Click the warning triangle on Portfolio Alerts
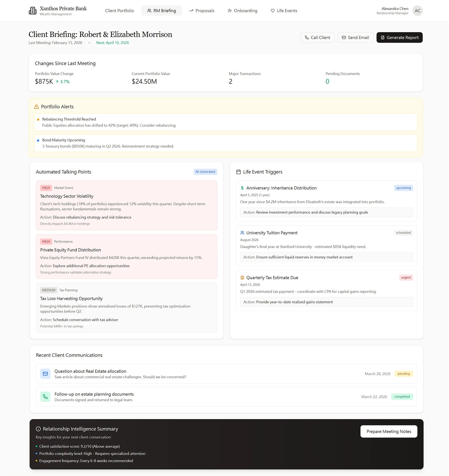Screen dimensions: 449x476 (37, 107)
